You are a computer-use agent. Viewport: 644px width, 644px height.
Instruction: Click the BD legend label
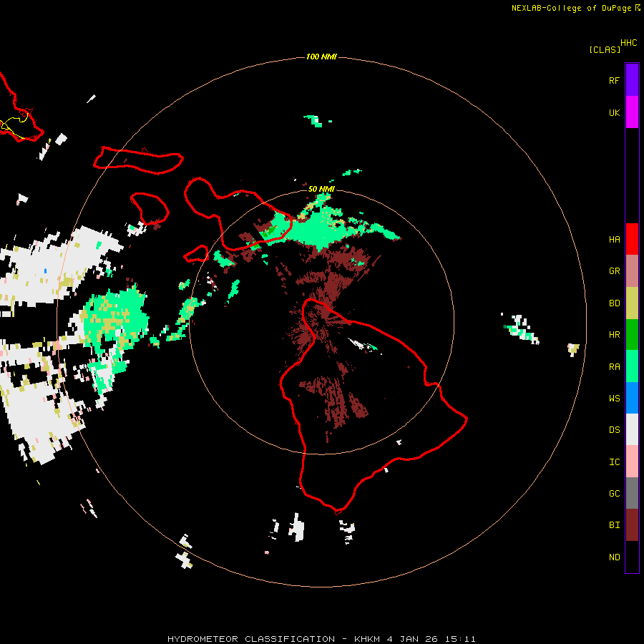(x=614, y=303)
